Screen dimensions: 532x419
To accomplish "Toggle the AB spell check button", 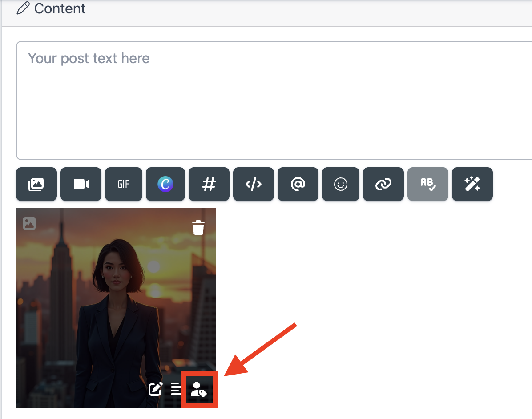I will 428,184.
